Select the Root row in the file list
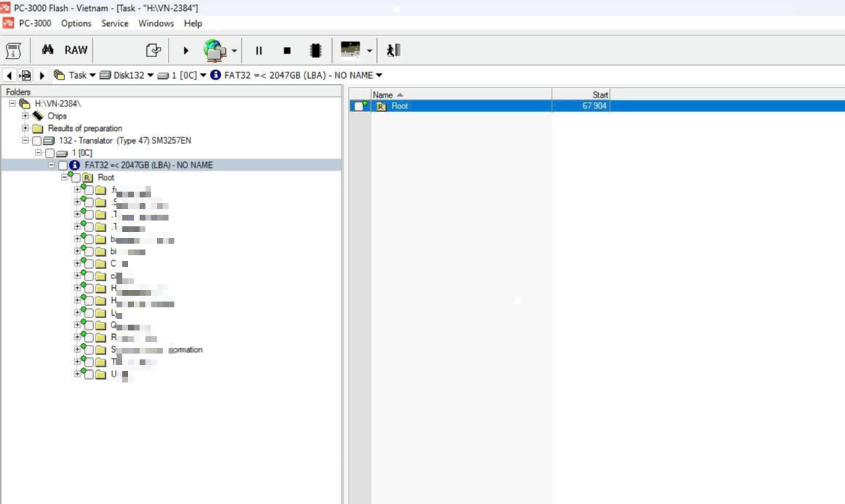The width and height of the screenshot is (845, 504). point(597,106)
